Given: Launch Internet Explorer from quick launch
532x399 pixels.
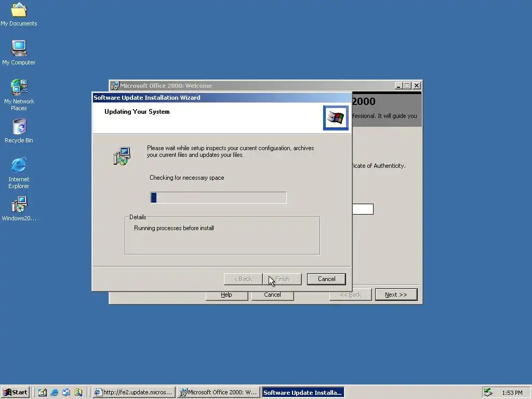Looking at the screenshot, I should click(54, 392).
